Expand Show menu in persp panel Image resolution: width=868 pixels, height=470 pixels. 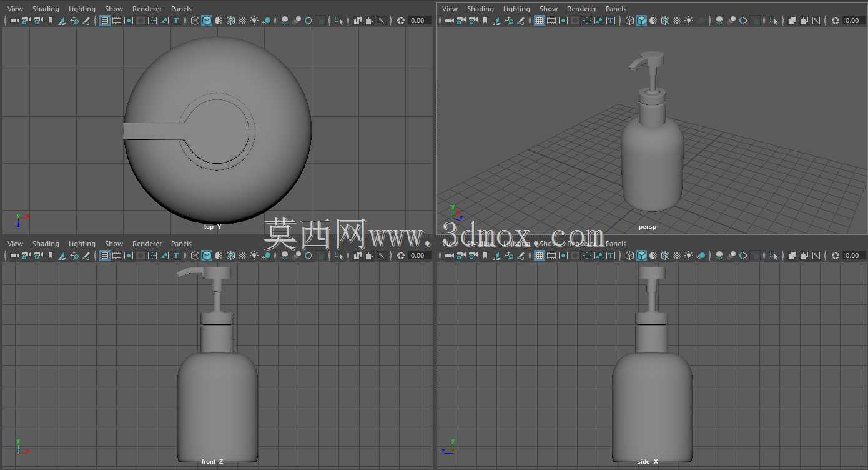pos(548,9)
